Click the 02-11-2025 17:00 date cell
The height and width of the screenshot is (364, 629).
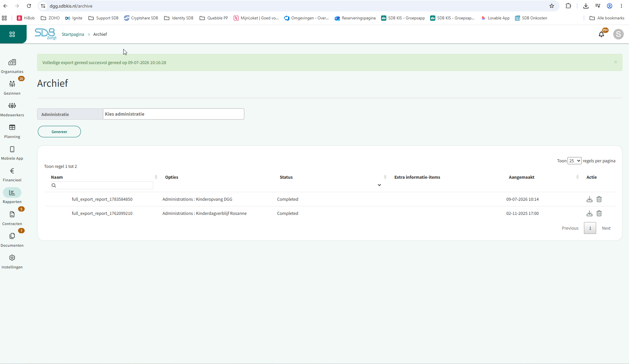[x=522, y=214]
